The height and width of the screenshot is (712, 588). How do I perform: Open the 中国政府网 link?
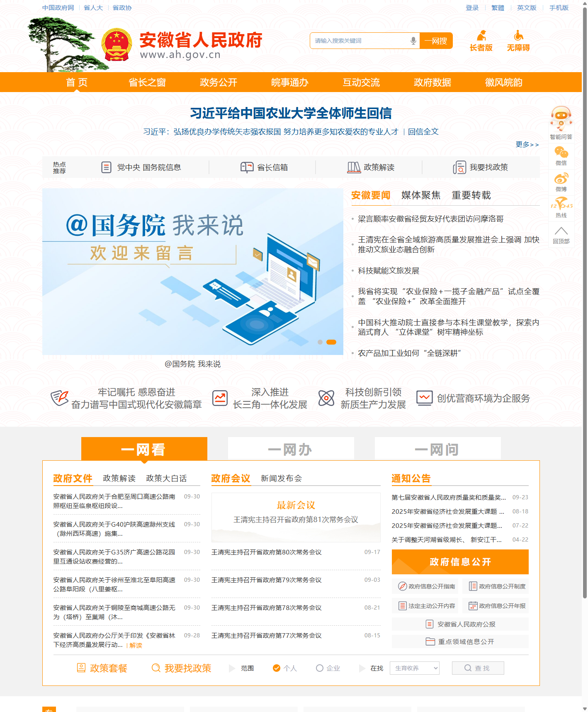coord(58,7)
